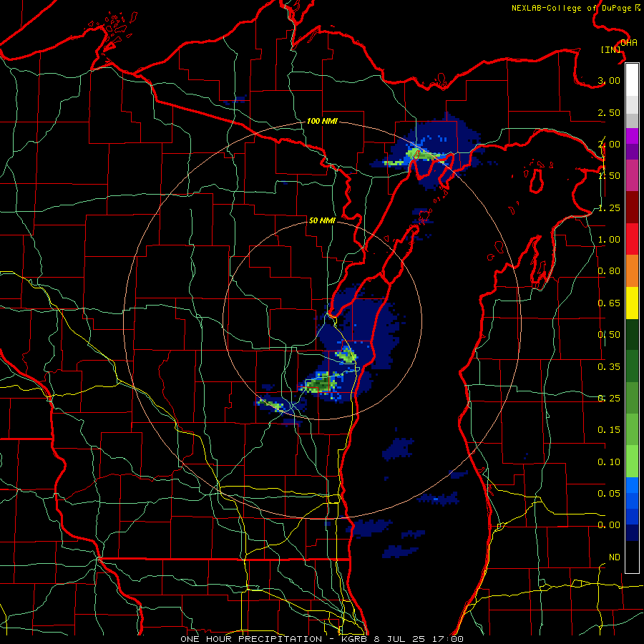Viewport: 644px width, 644px height.
Task: Click the 'NEXLAB-College of DuPage' credit text
Action: click(572, 8)
